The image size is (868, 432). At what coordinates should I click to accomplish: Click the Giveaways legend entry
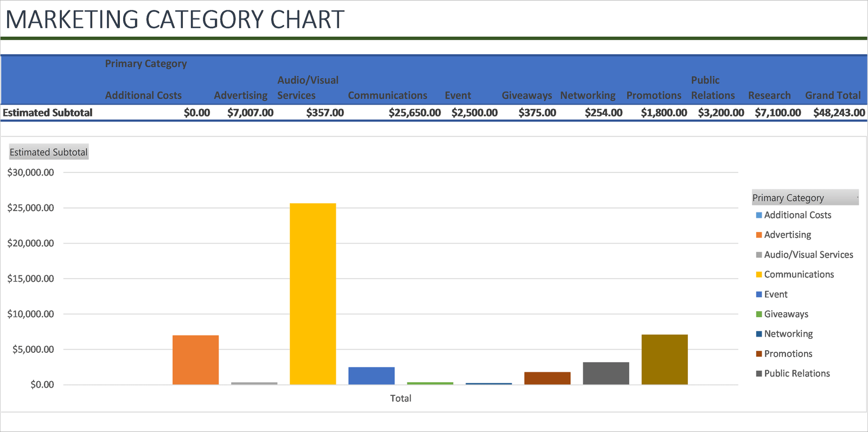[x=782, y=314]
